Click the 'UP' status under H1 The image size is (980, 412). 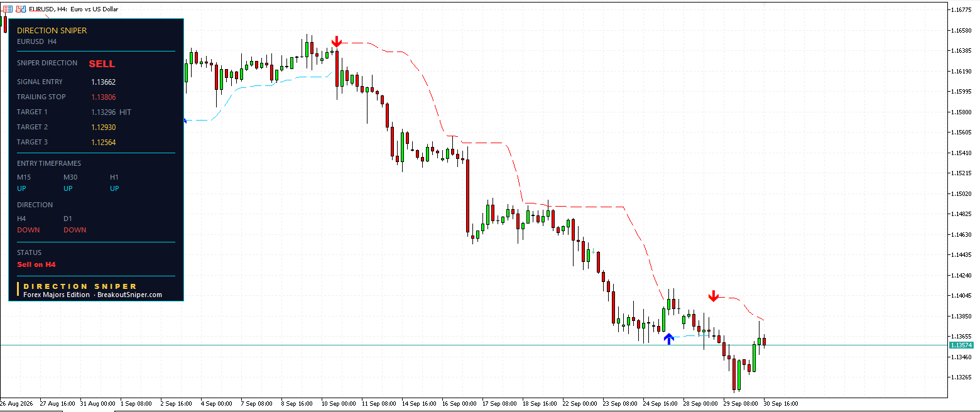(x=115, y=188)
